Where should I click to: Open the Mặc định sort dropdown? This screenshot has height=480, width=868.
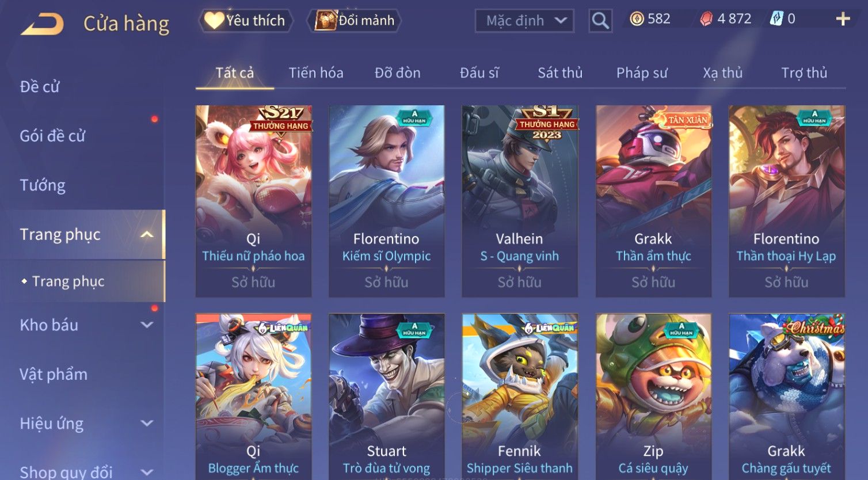point(524,21)
